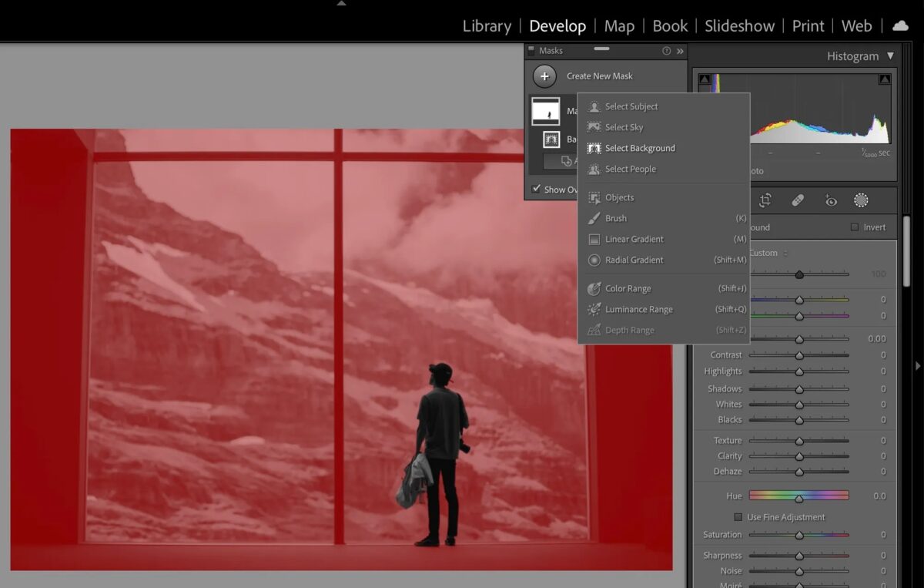Enable the Invert mask checkbox
The width and height of the screenshot is (924, 588).
(x=856, y=227)
